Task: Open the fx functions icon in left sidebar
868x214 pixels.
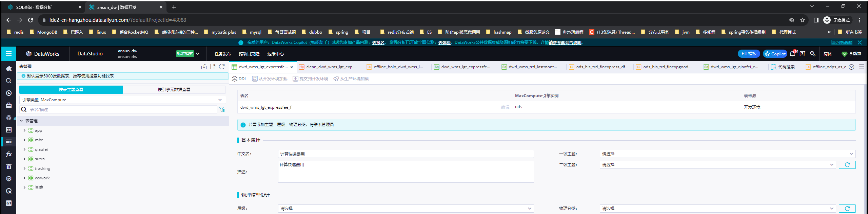Action: [9, 154]
